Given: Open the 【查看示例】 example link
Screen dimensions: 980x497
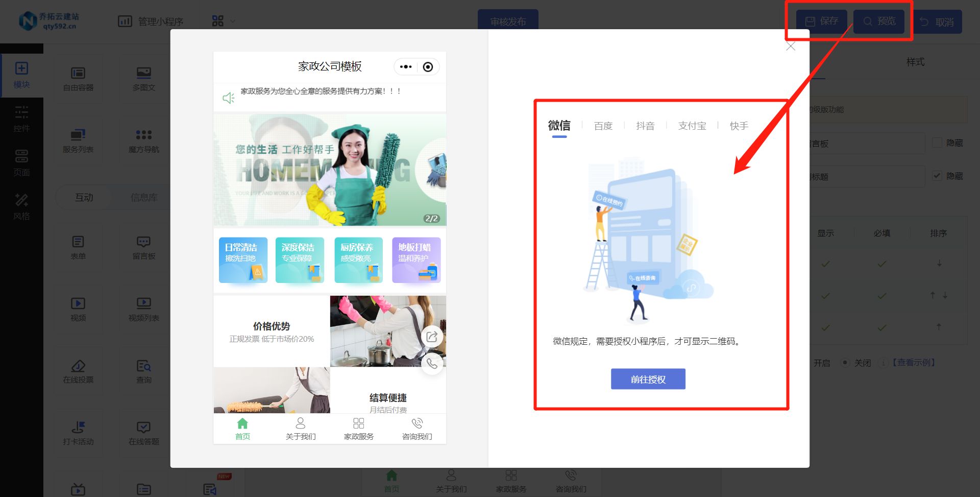Looking at the screenshot, I should click(x=913, y=363).
